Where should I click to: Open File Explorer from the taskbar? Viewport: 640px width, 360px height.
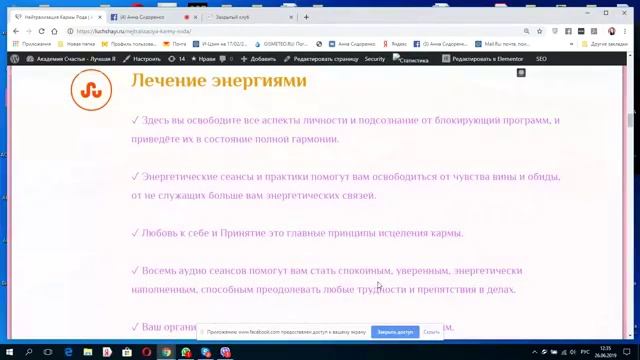(x=87, y=352)
